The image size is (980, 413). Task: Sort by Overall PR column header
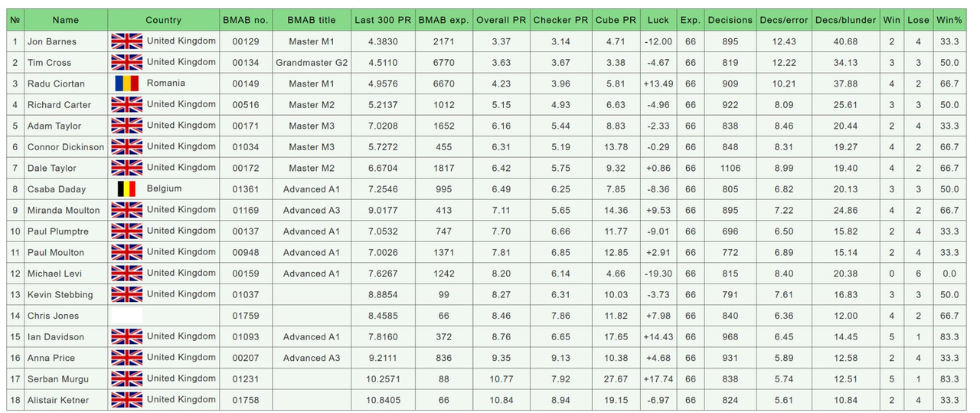click(x=501, y=20)
